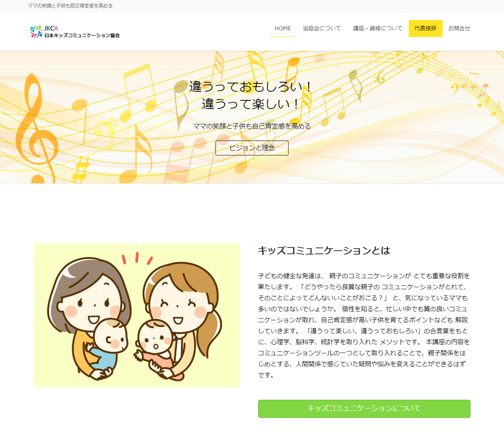Go to the お問合せ page
This screenshot has height=434, width=504.
click(459, 28)
